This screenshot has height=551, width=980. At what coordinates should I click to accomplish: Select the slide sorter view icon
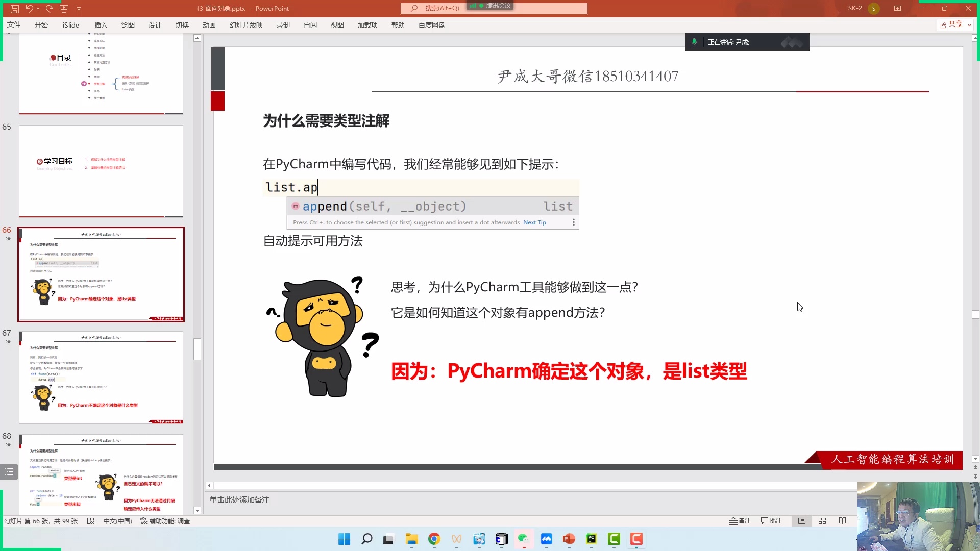(822, 521)
